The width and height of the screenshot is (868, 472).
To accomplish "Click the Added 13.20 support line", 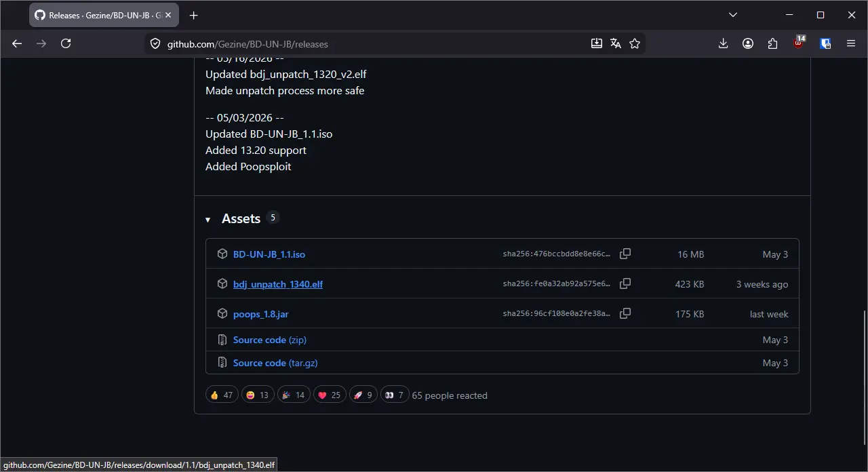I will pos(256,150).
